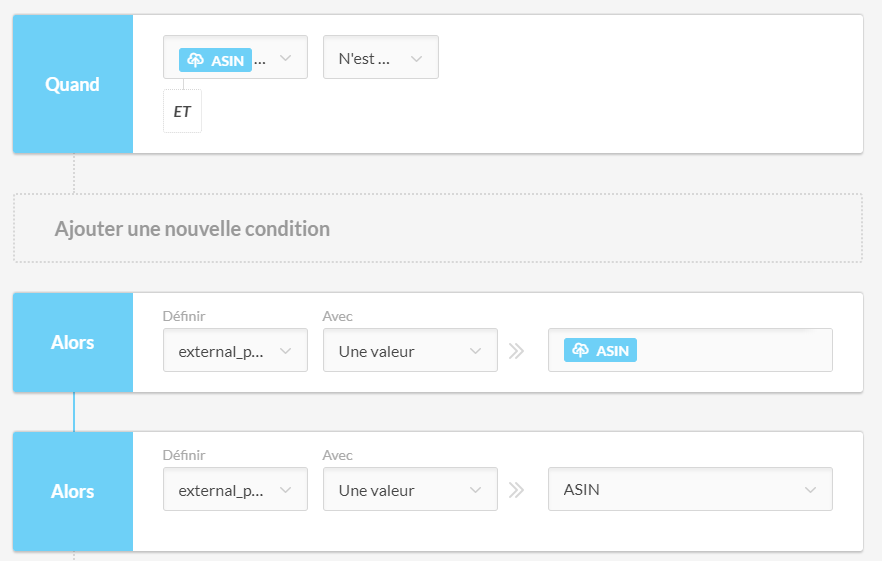Select the blue ASIN tag in the Quand condition

pyautogui.click(x=216, y=60)
